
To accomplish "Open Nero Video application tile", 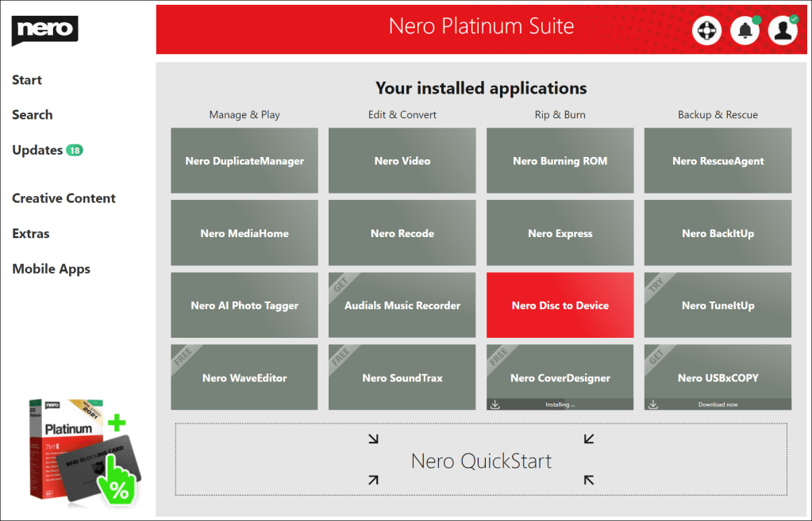I will click(402, 161).
